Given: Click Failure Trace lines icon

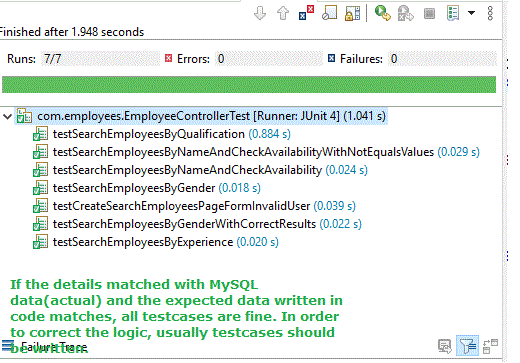Looking at the screenshot, I should coord(8,346).
